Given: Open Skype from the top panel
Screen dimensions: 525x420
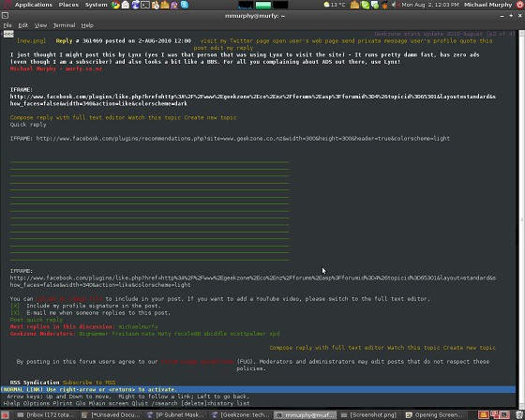Looking at the screenshot, I should click(x=184, y=5).
